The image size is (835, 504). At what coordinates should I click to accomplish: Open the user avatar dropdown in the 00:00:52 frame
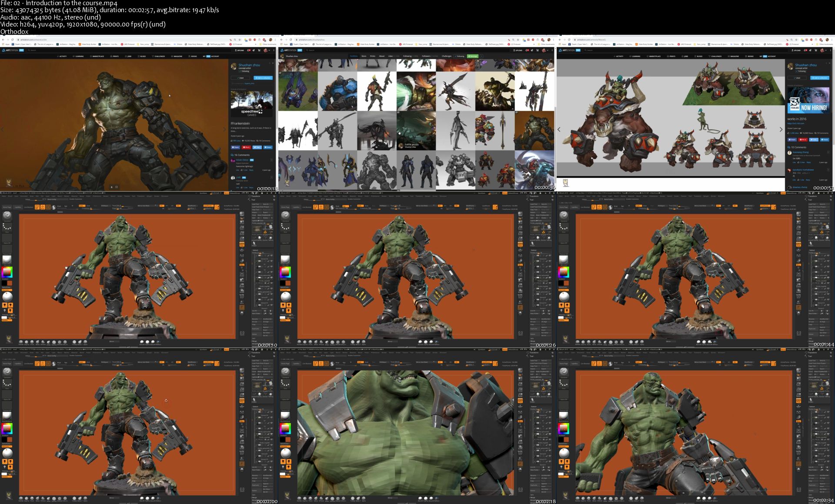click(823, 50)
